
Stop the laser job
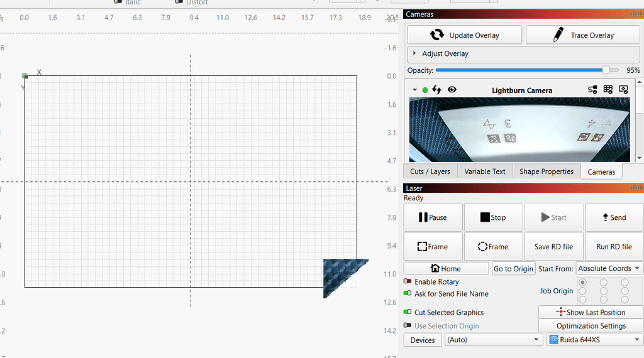click(493, 217)
